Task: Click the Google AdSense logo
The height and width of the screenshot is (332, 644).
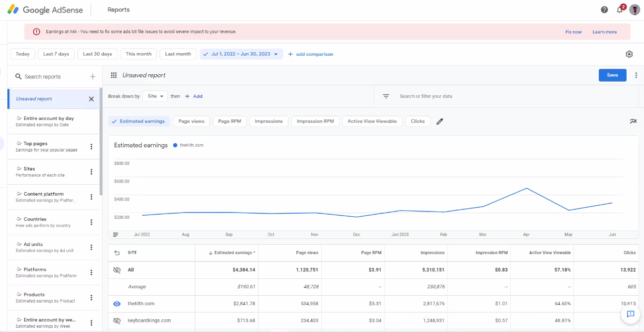Action: point(44,9)
